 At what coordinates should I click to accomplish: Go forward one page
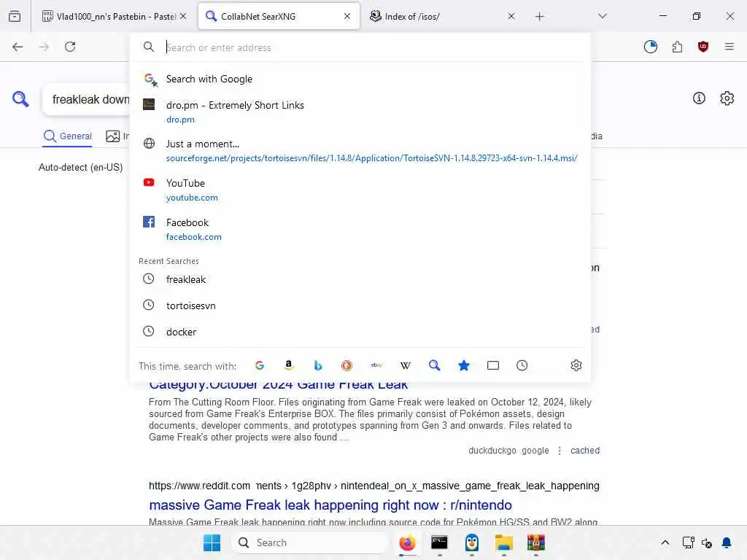pyautogui.click(x=44, y=47)
